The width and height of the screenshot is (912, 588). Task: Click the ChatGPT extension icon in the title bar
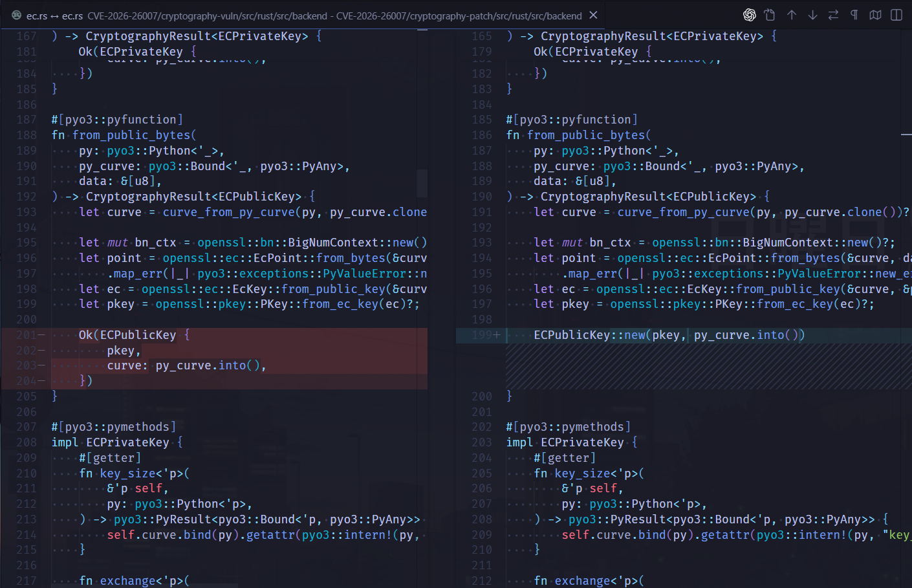[x=749, y=14]
